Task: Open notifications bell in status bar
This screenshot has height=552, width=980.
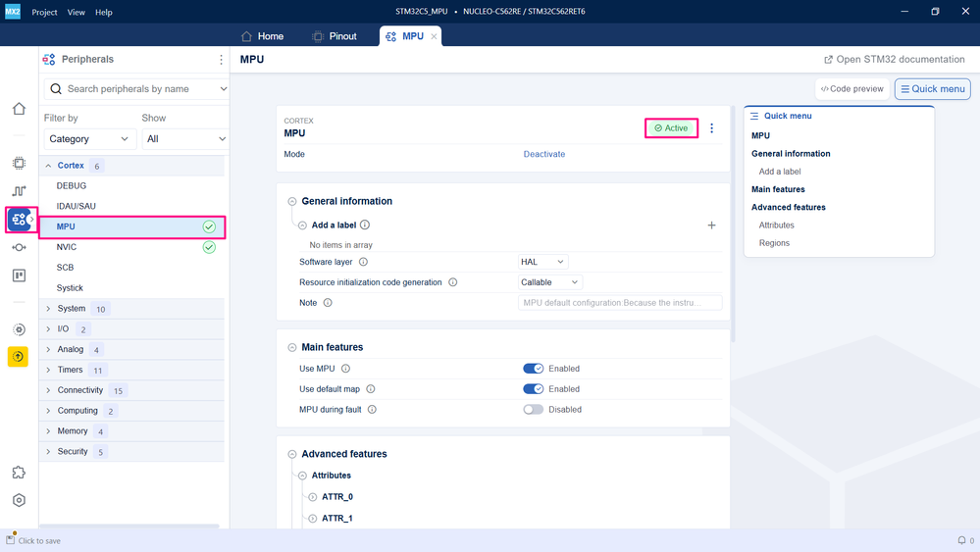Action: click(x=962, y=540)
